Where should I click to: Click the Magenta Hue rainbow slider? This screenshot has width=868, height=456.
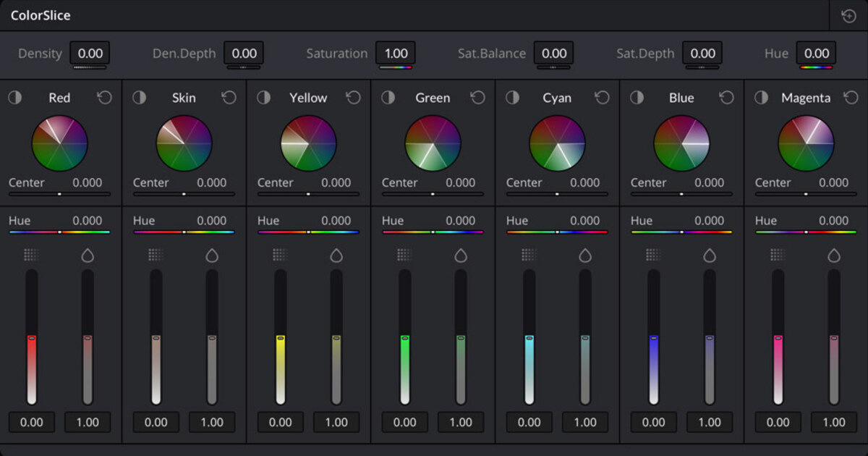(x=806, y=232)
